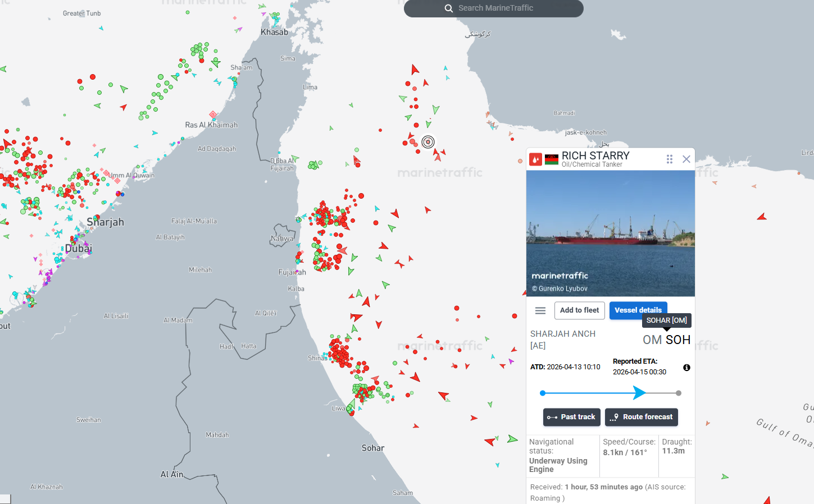Image resolution: width=814 pixels, height=504 pixels.
Task: Click the green vessel arrow right of the Received text
Action: [x=725, y=476]
